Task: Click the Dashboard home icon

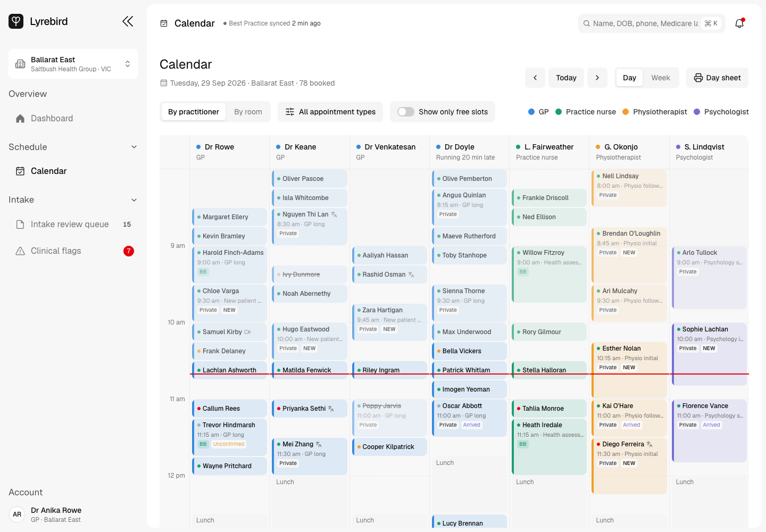Action: [x=20, y=119]
